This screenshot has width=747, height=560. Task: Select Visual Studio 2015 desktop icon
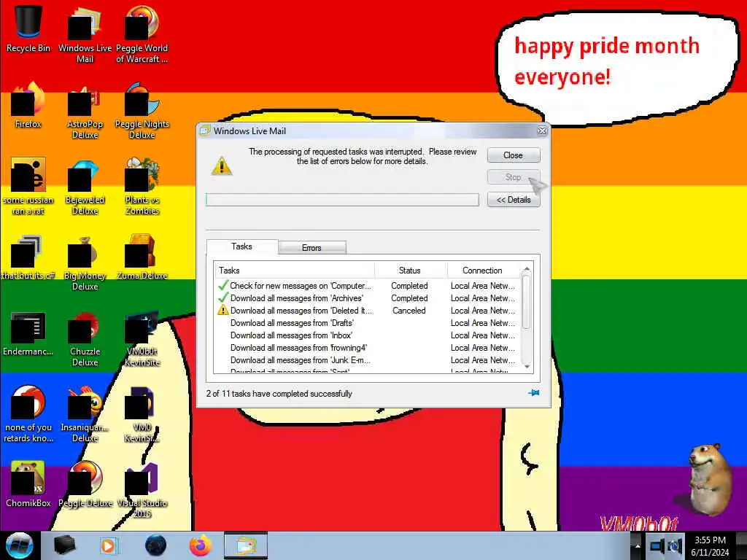point(142,489)
